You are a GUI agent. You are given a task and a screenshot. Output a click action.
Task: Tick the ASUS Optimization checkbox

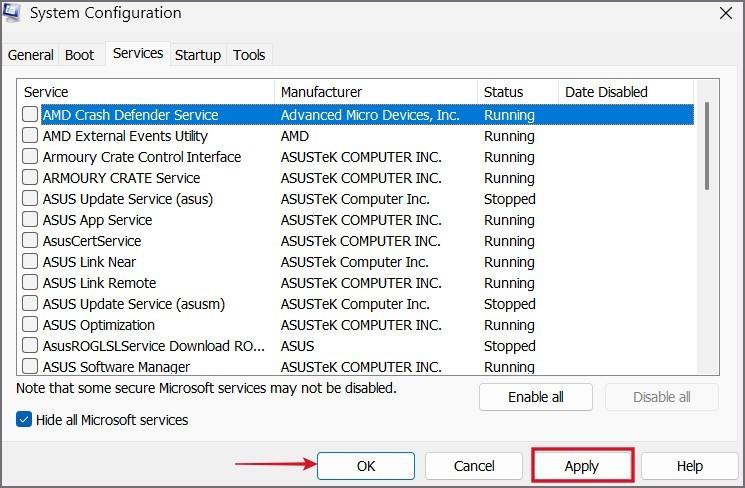[x=30, y=325]
